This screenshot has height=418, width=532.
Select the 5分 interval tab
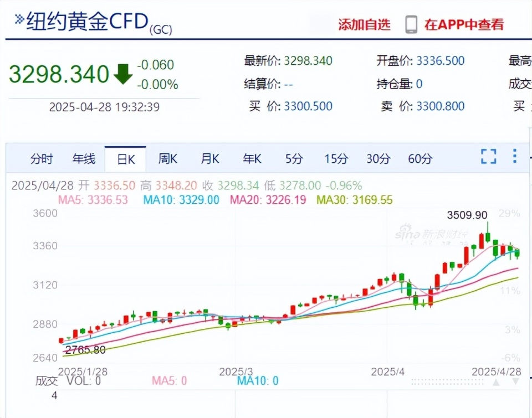[x=294, y=159]
